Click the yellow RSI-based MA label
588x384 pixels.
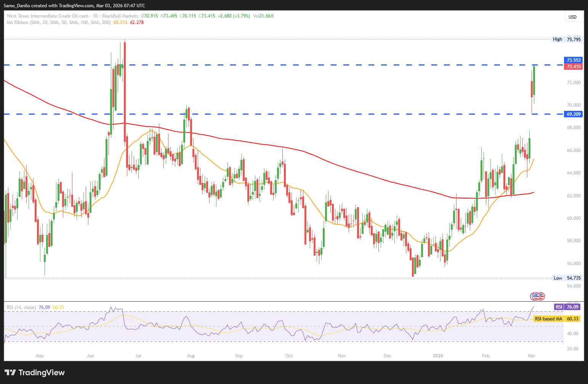556,319
